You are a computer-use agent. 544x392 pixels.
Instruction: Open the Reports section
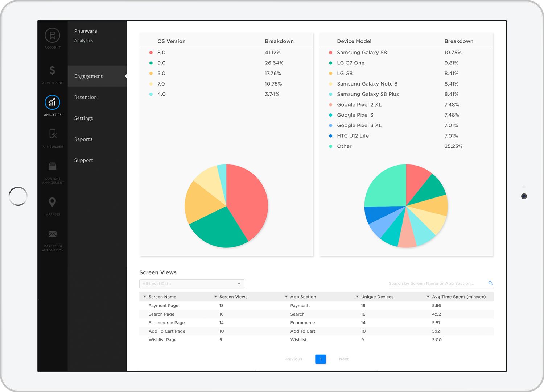coord(83,139)
